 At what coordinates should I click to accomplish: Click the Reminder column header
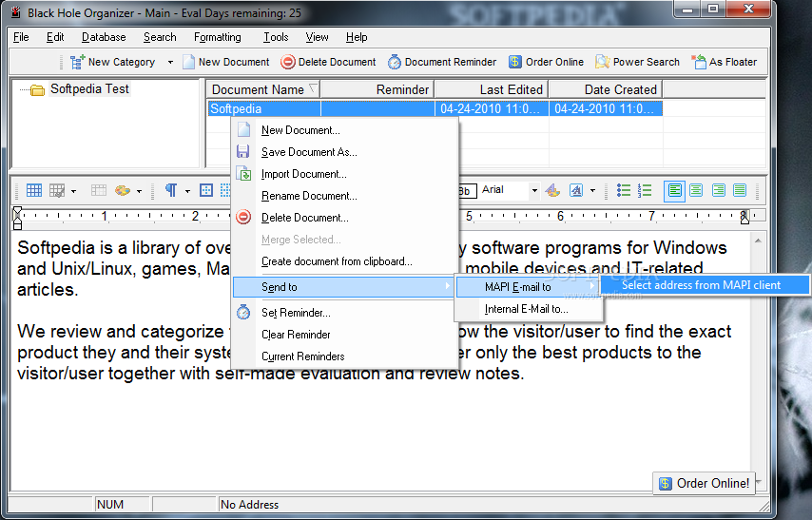tap(377, 89)
